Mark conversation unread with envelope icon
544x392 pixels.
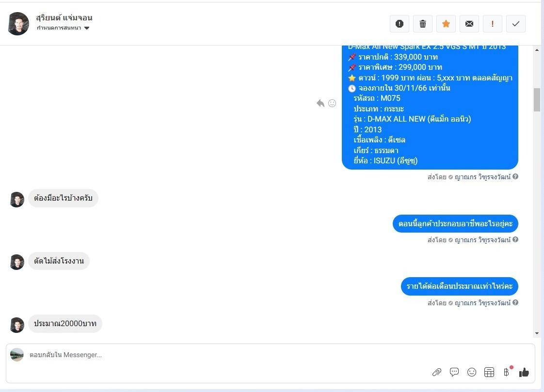[x=469, y=24]
